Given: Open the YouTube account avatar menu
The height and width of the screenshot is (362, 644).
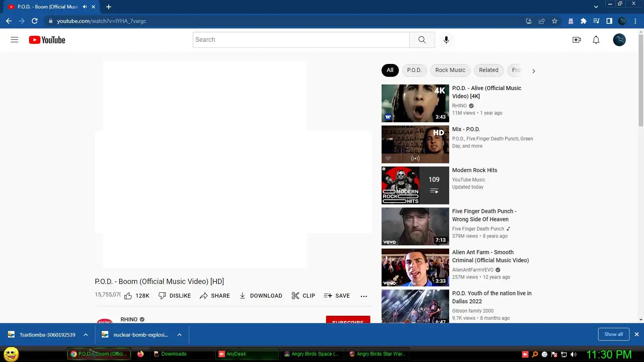Looking at the screenshot, I should tap(619, 40).
